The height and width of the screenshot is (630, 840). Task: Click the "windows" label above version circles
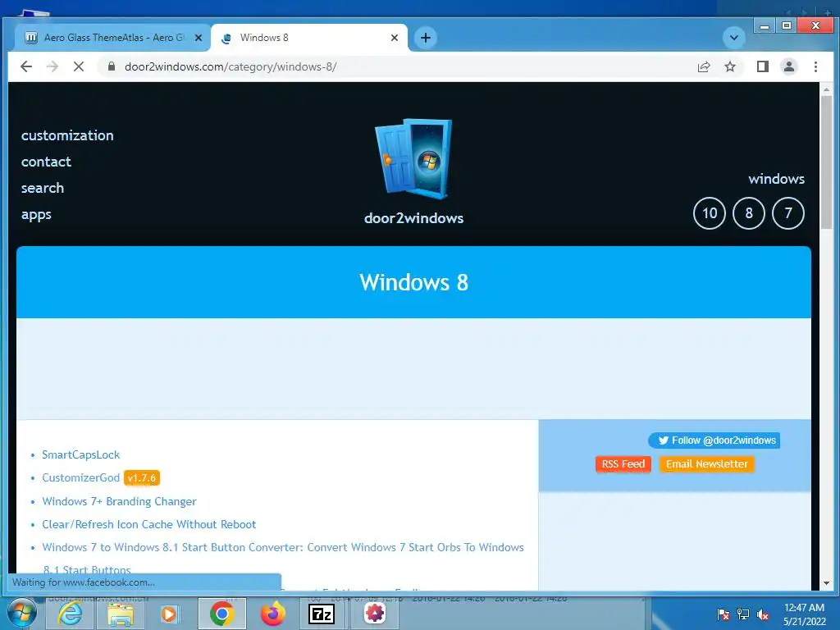tap(776, 178)
